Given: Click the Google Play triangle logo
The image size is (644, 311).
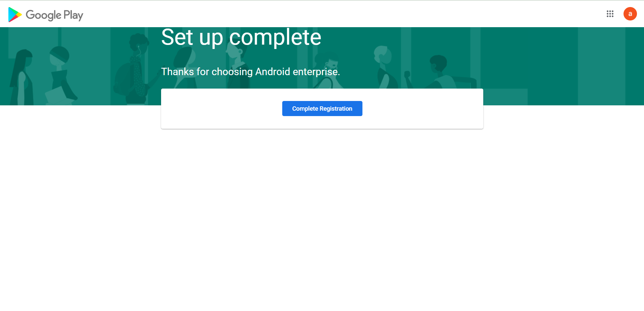Looking at the screenshot, I should pyautogui.click(x=15, y=15).
